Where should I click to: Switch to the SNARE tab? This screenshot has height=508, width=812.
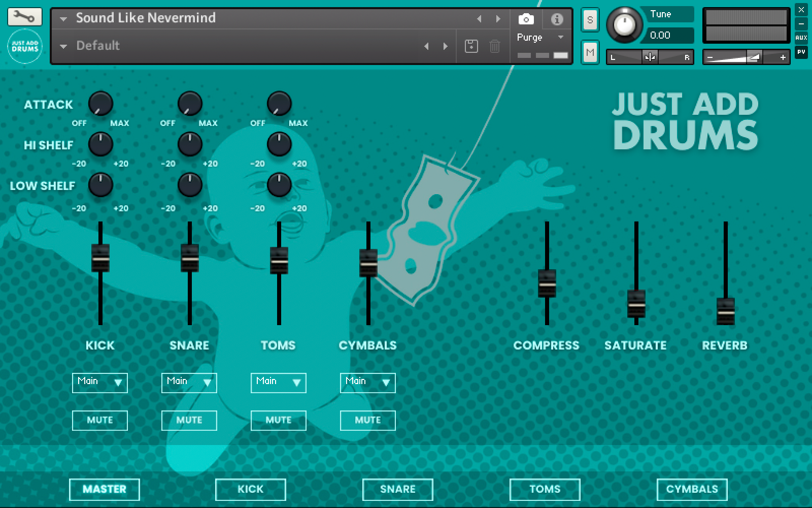pyautogui.click(x=398, y=489)
